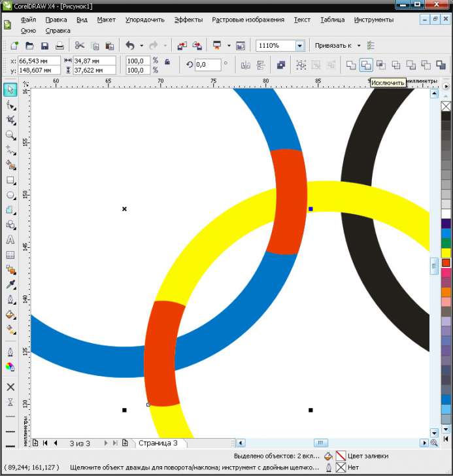Viewport: 453px width, 476px height.
Task: Open the zoom level 1110% dropdown
Action: click(299, 46)
